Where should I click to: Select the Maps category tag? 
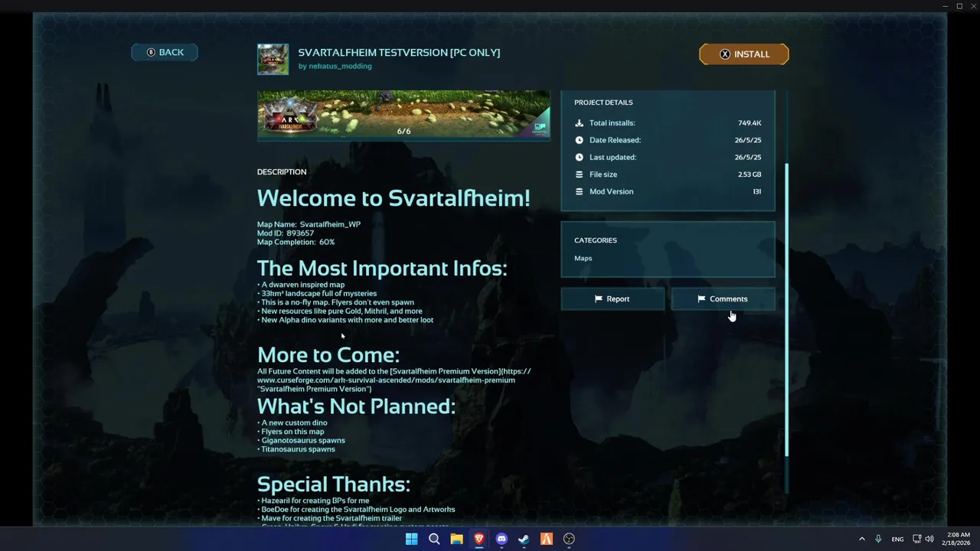point(583,259)
